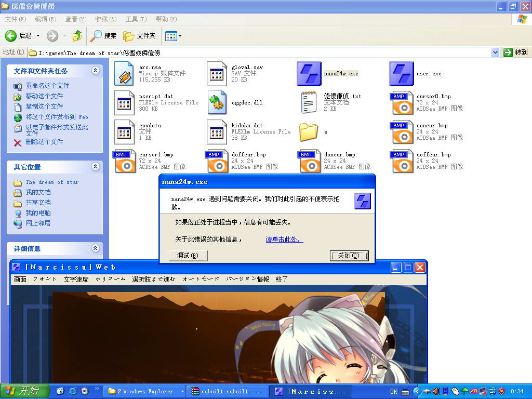Click 删除这个文件 task link

[44, 141]
